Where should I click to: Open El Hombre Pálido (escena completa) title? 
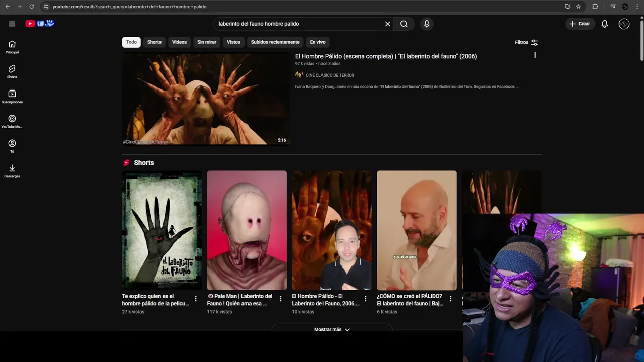click(386, 56)
